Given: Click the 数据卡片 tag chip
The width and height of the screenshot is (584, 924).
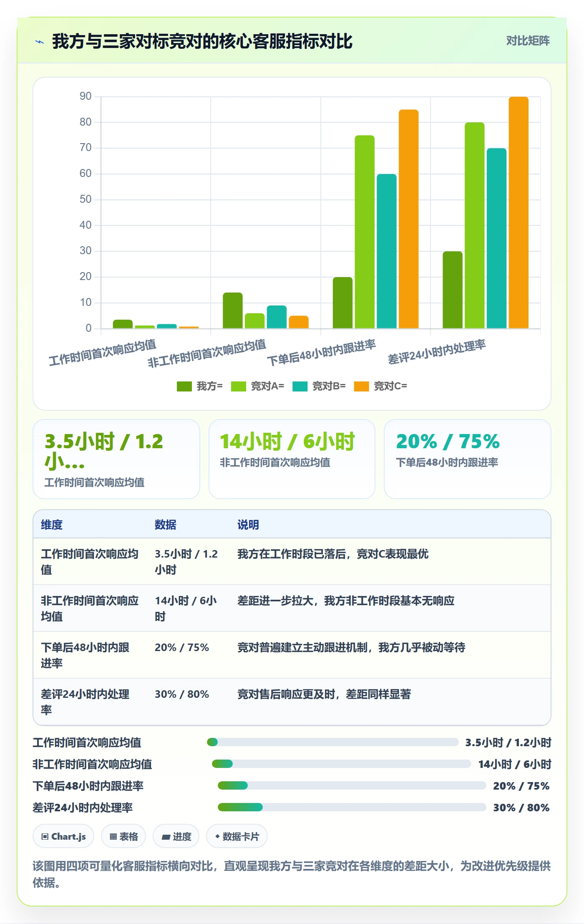Looking at the screenshot, I should (237, 836).
